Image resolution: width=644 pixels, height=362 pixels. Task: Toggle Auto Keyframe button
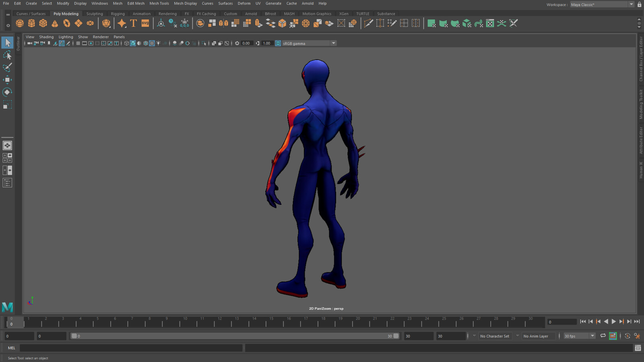[627, 336]
